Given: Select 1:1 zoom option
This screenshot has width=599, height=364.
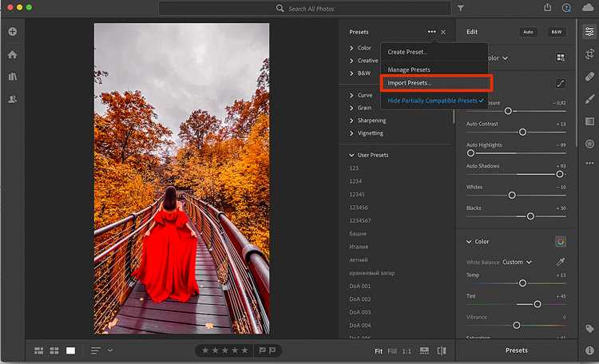Looking at the screenshot, I should [x=407, y=351].
